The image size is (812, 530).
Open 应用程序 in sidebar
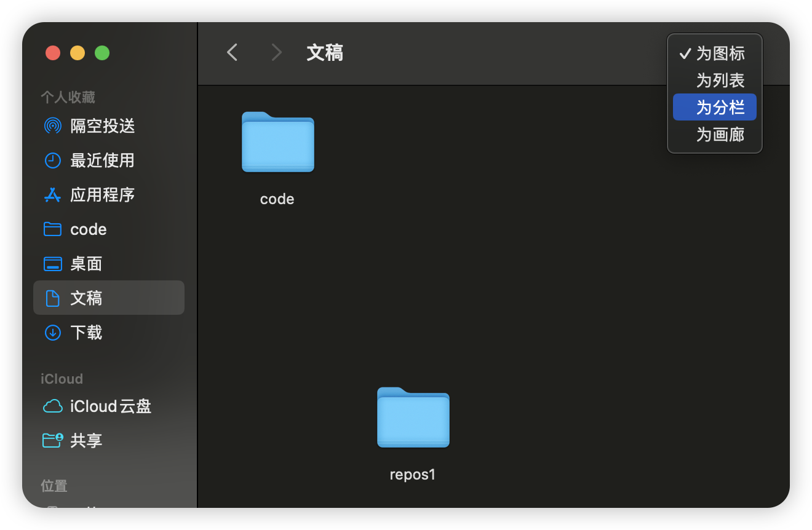[x=103, y=195]
